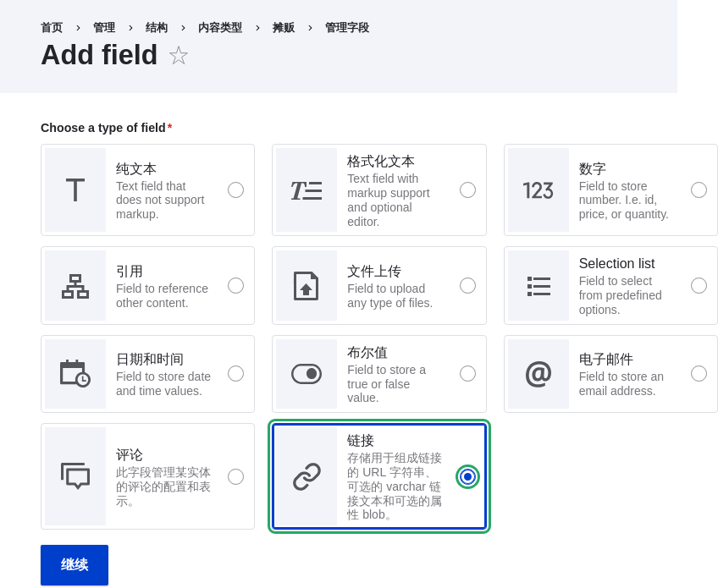Open the 首页 breadcrumb link
The image size is (718, 588).
point(52,27)
